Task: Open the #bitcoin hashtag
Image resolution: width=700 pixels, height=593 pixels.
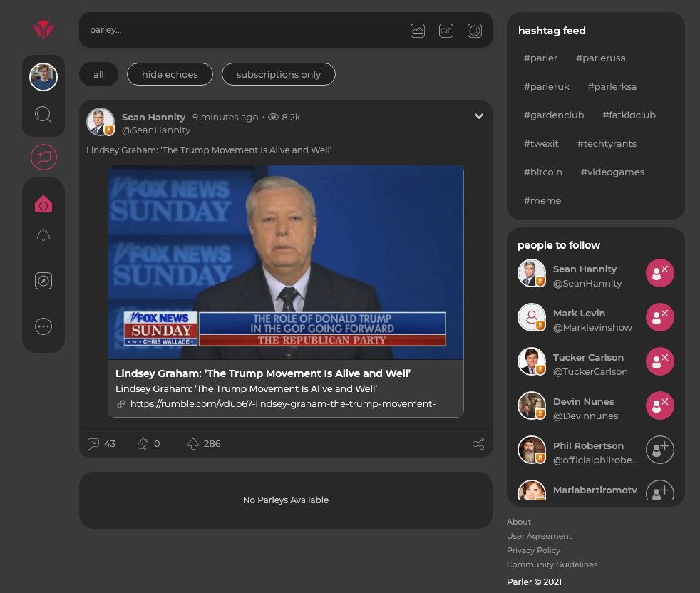Action: (x=543, y=172)
